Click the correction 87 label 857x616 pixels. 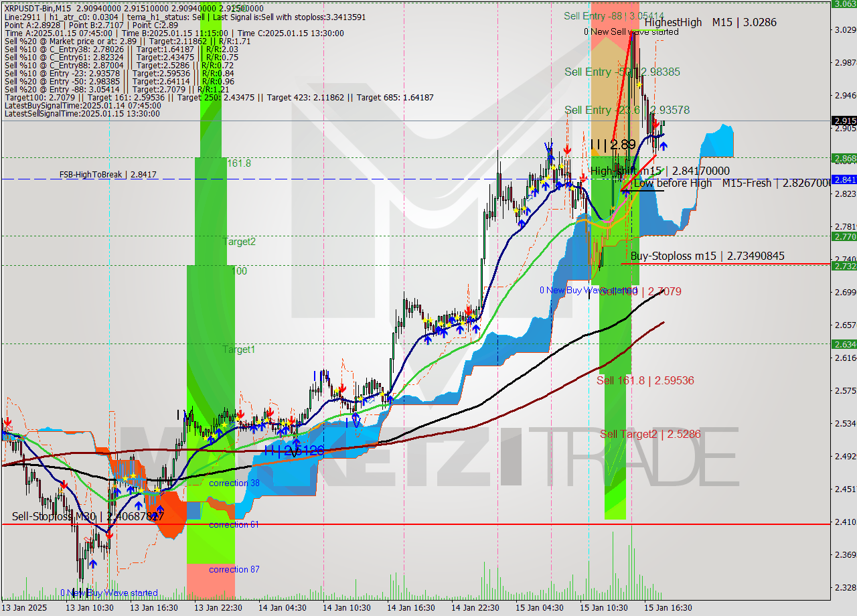234,569
